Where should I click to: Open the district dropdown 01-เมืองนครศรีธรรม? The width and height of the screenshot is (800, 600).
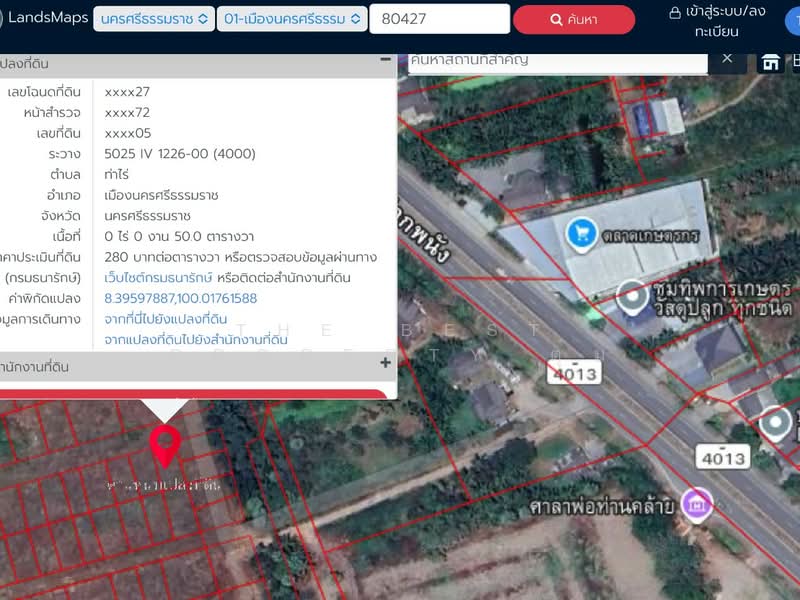click(x=291, y=18)
